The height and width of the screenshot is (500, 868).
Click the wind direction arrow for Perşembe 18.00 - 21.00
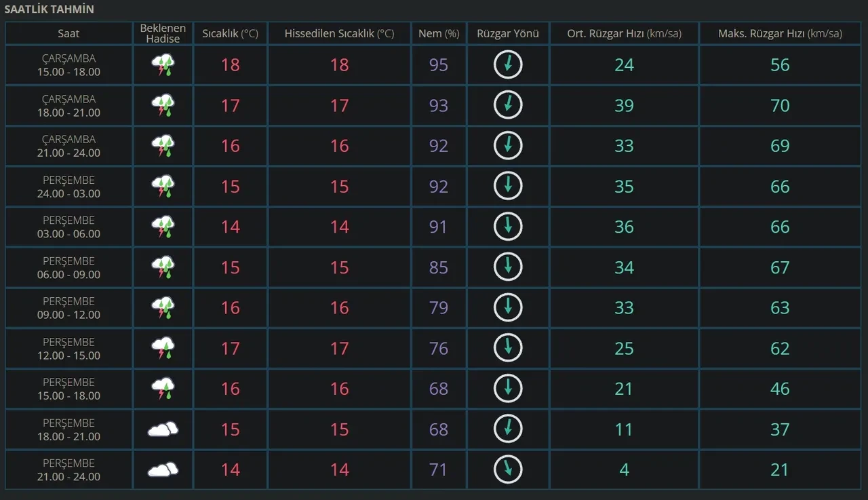pyautogui.click(x=508, y=429)
